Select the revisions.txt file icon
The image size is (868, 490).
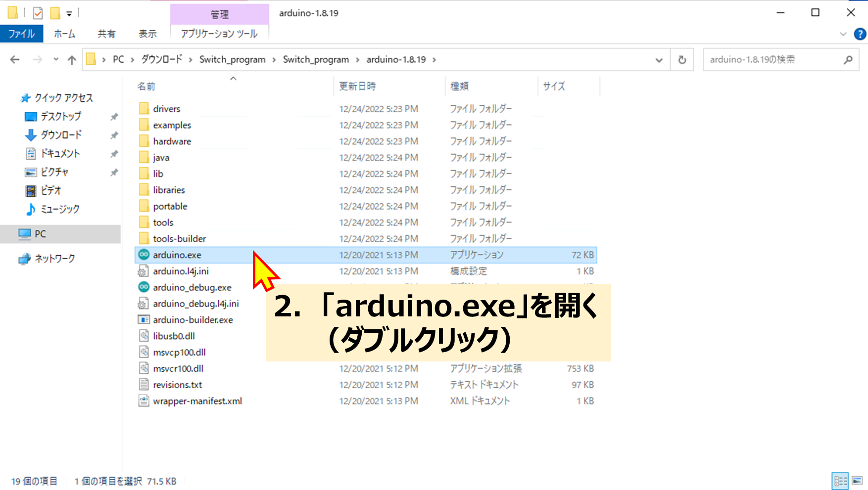144,384
